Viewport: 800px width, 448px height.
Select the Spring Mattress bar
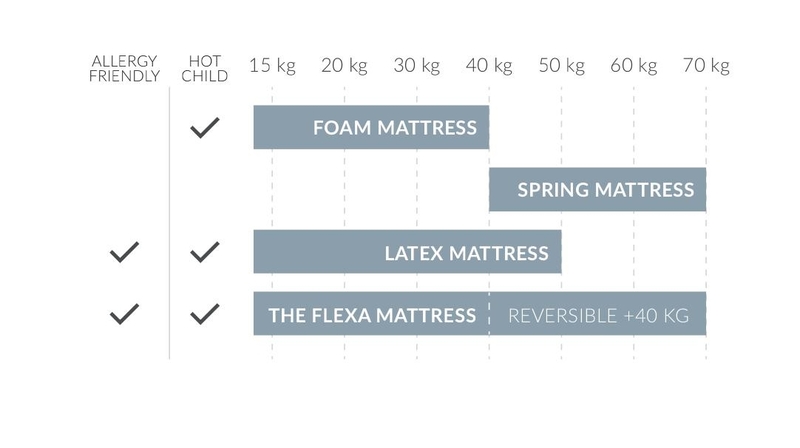tap(597, 189)
